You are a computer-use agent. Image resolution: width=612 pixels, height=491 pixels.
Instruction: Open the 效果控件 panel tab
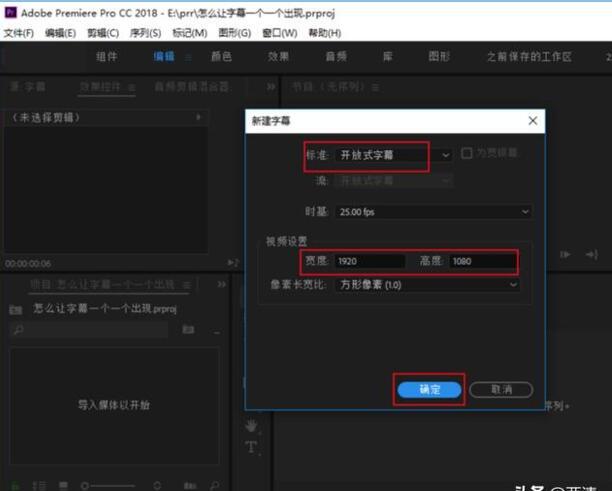point(100,87)
